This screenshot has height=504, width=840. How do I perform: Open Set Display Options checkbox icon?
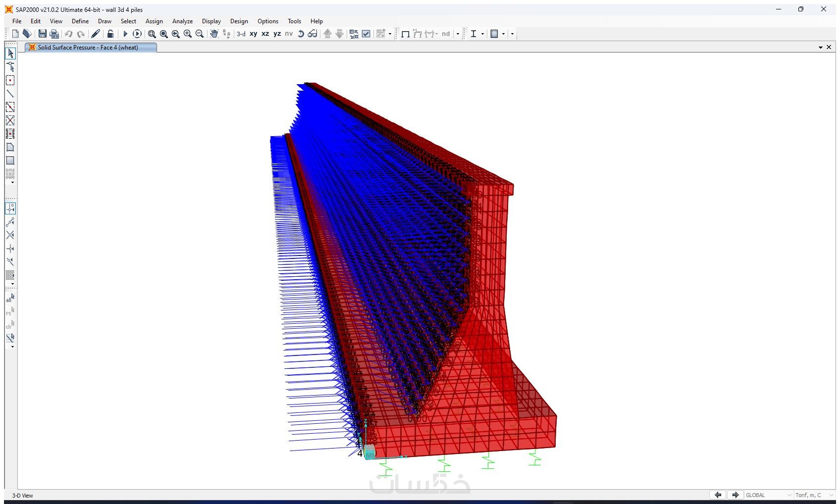point(366,34)
